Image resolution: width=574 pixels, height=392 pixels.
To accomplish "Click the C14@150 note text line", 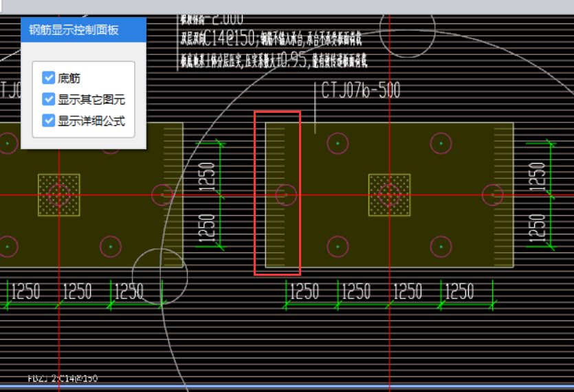I will tap(271, 39).
